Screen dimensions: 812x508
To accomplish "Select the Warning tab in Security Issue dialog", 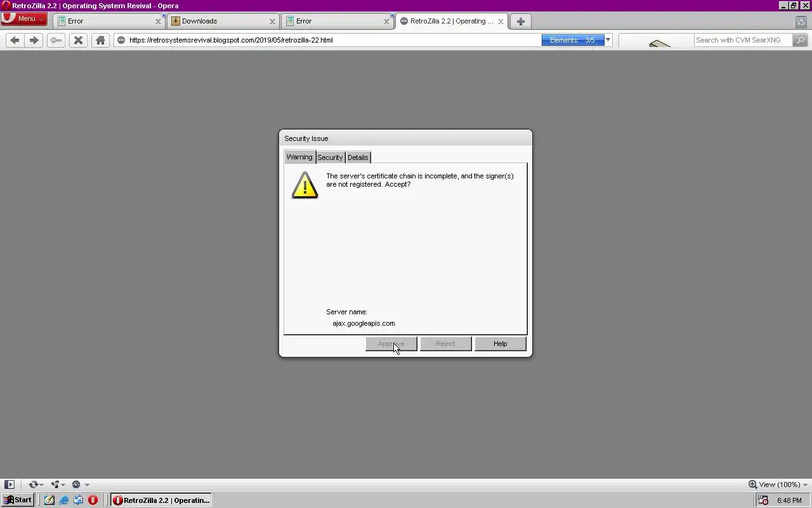I will click(x=299, y=157).
